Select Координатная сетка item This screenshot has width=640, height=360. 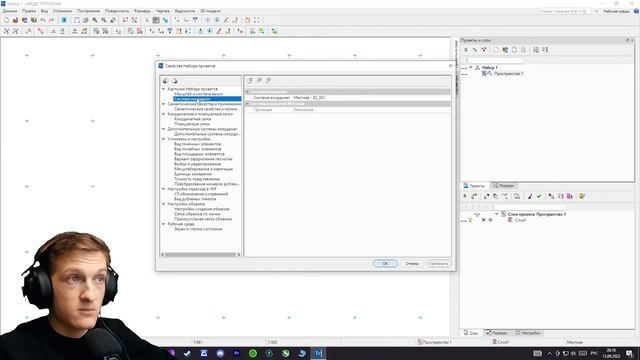[x=193, y=119]
